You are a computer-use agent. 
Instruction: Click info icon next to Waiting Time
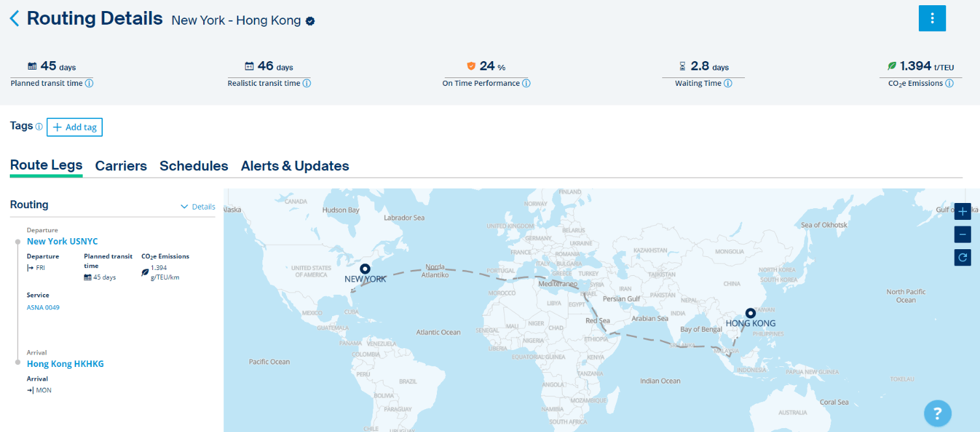[728, 83]
